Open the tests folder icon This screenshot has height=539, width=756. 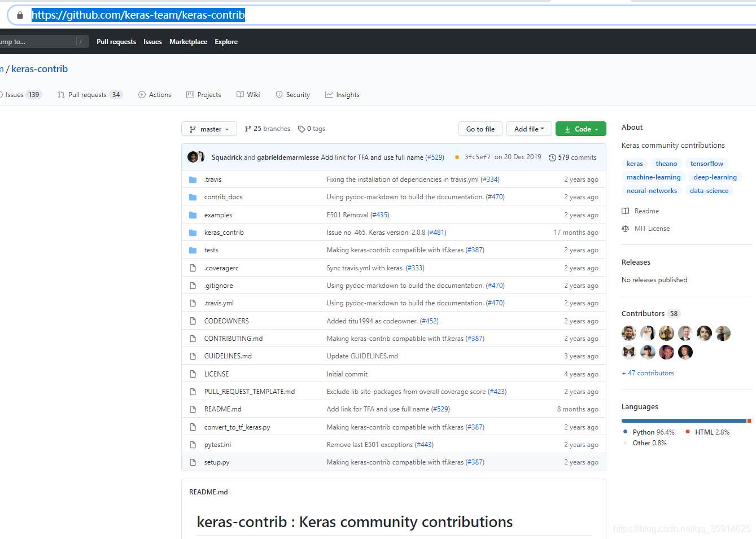(193, 250)
